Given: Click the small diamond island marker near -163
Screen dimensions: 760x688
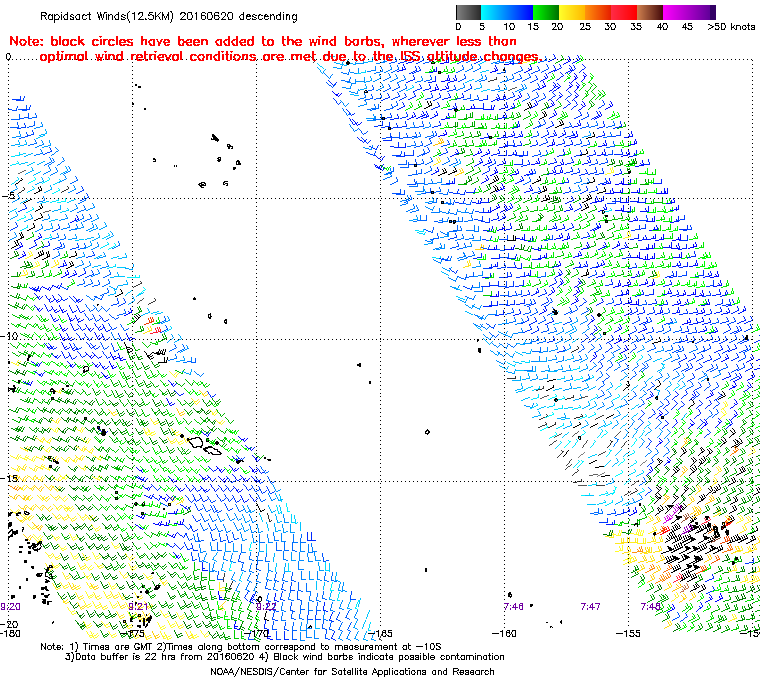Looking at the screenshot, I should click(x=427, y=432).
